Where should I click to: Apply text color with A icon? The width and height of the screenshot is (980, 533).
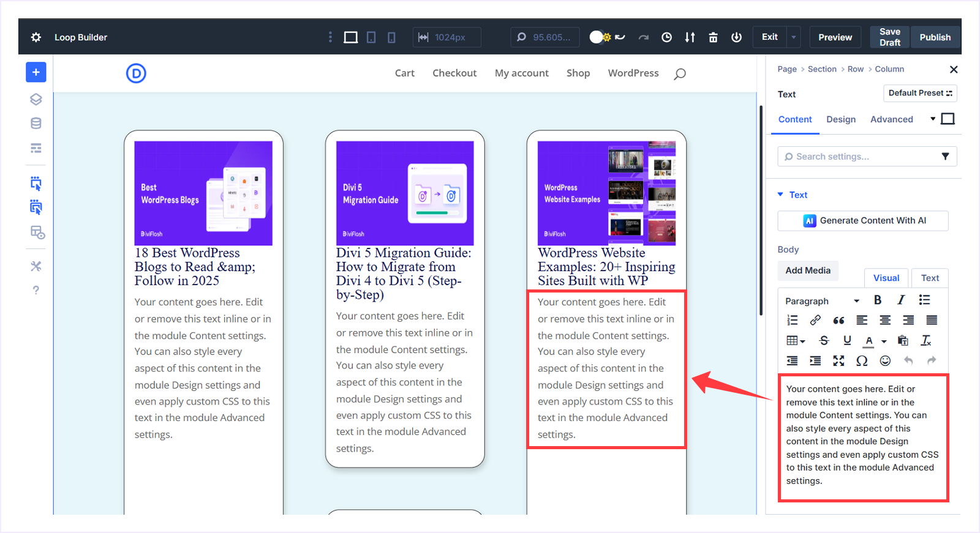(869, 341)
